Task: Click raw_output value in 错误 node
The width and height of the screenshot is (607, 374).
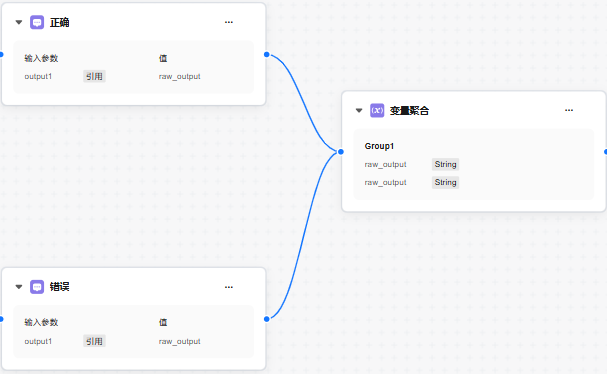Action: [x=179, y=341]
